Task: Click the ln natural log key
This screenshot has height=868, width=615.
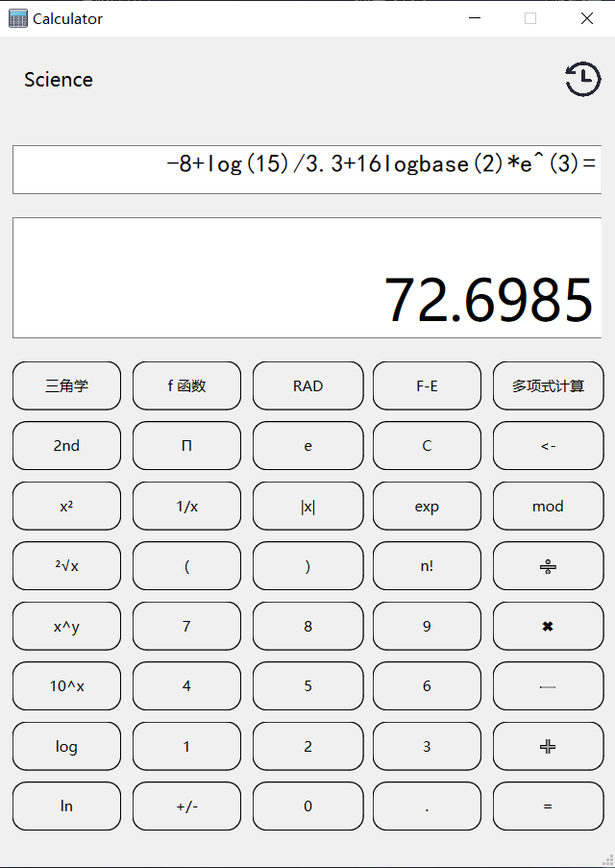Action: pyautogui.click(x=66, y=806)
